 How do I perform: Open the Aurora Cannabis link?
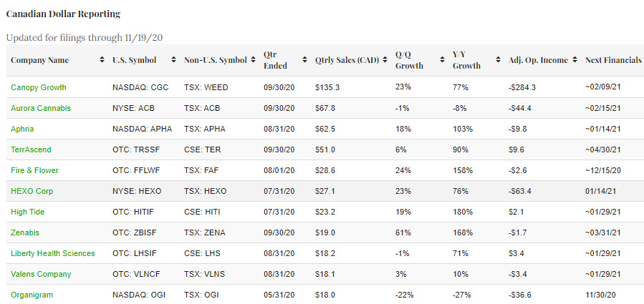tap(39, 108)
